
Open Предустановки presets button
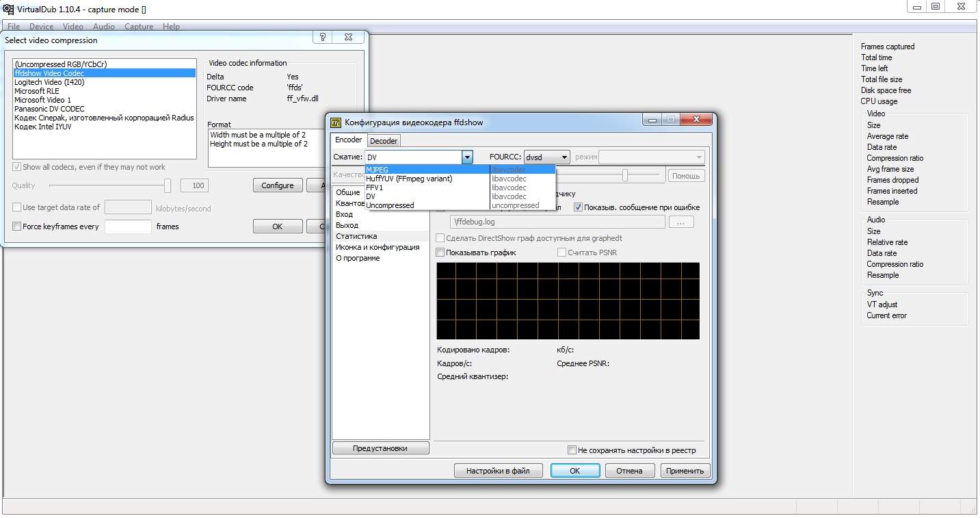(x=380, y=448)
